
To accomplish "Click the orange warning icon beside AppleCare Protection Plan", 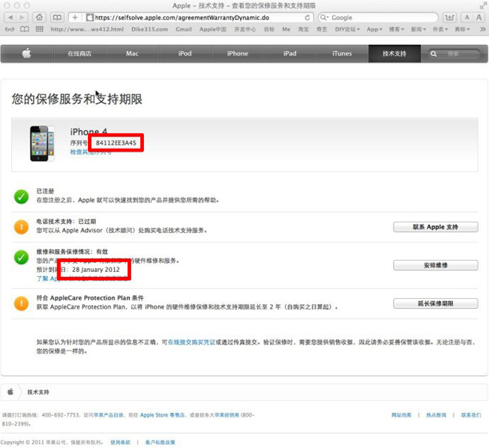I will click(21, 303).
